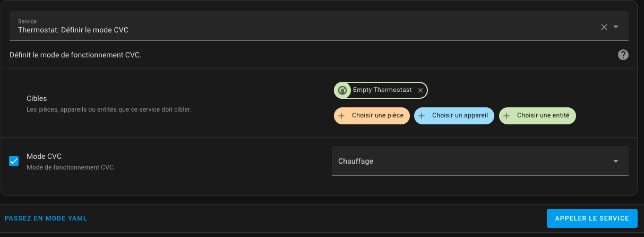Click the plus icon on Choisir un appareil

click(422, 116)
